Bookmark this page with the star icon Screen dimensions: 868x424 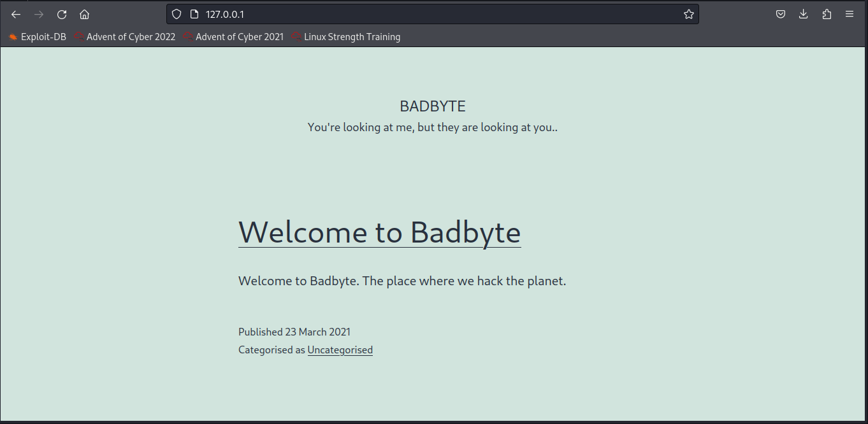point(688,14)
